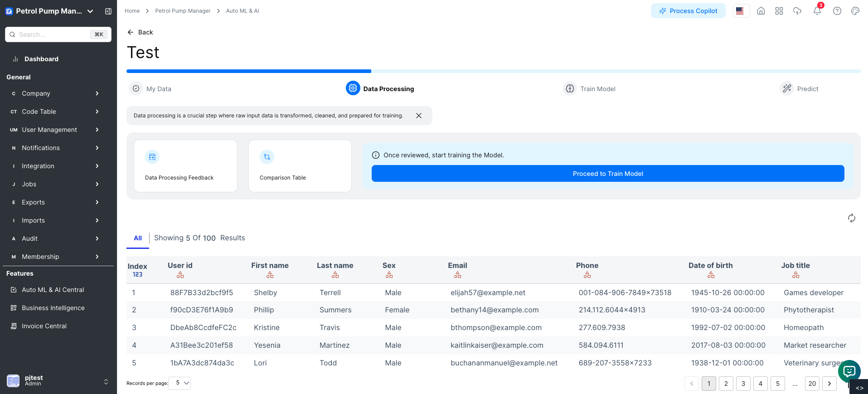This screenshot has width=868, height=394.
Task: Click the theme palette icon
Action: tap(855, 11)
